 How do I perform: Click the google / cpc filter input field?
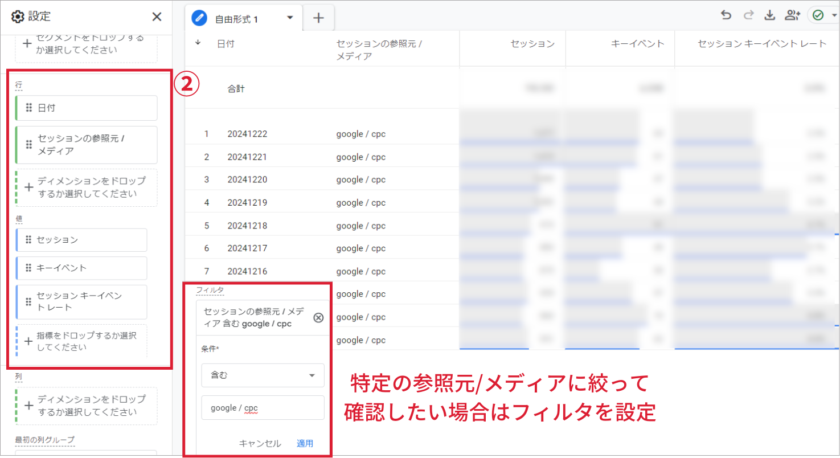(262, 408)
